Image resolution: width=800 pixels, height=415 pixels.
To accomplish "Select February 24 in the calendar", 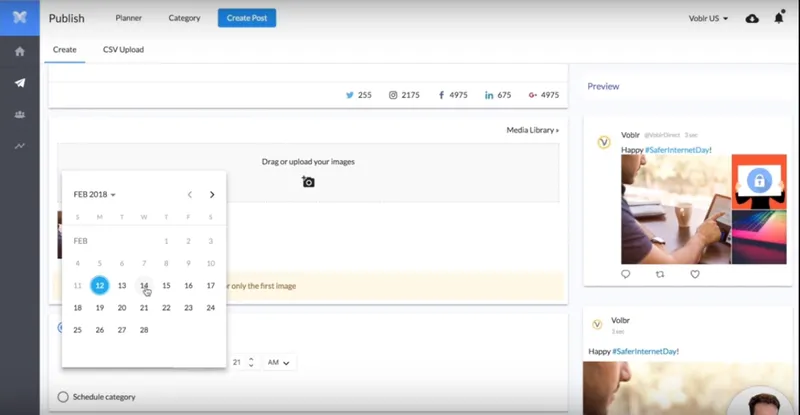I will tap(211, 308).
